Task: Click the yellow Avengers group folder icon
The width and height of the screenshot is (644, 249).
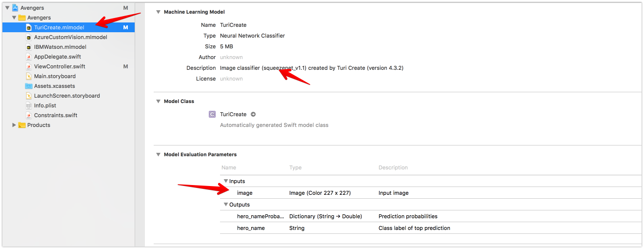Action: pyautogui.click(x=22, y=18)
